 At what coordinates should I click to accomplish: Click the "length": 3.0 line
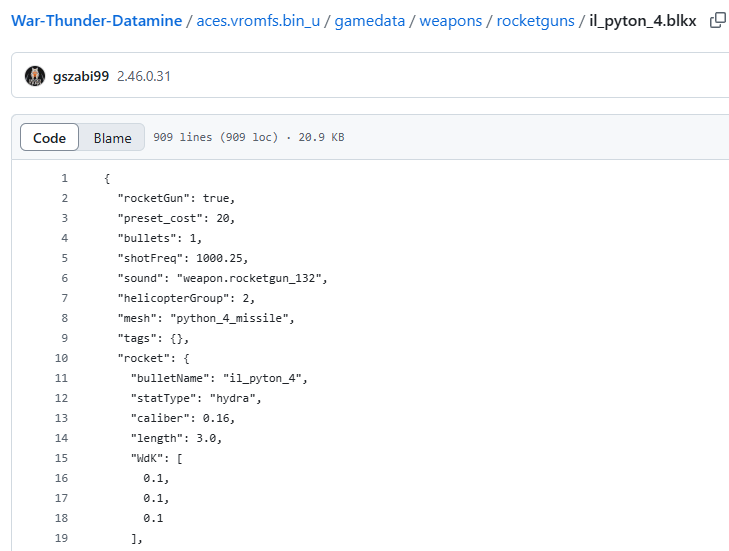click(x=176, y=438)
